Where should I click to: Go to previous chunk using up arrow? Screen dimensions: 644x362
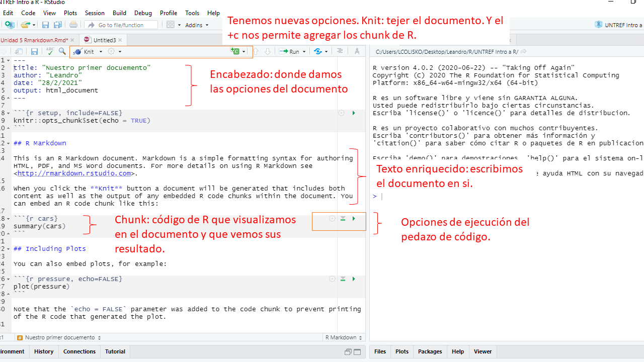[x=256, y=51]
